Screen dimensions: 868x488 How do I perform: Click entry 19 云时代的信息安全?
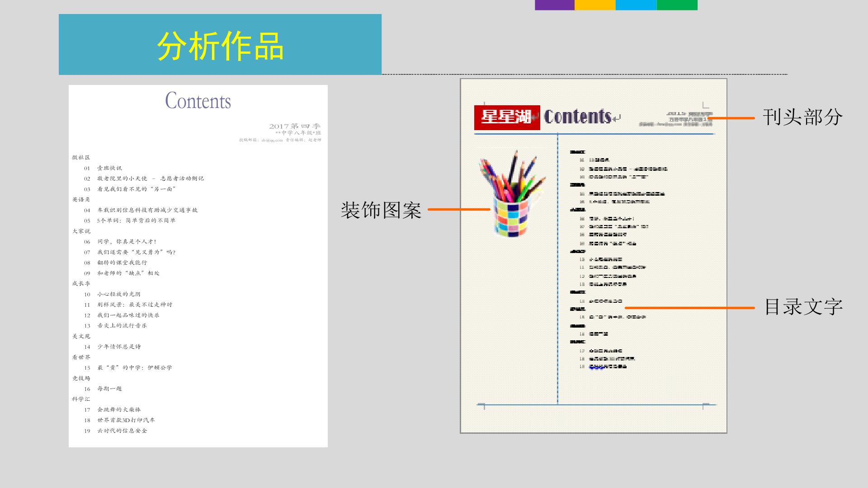tap(115, 431)
